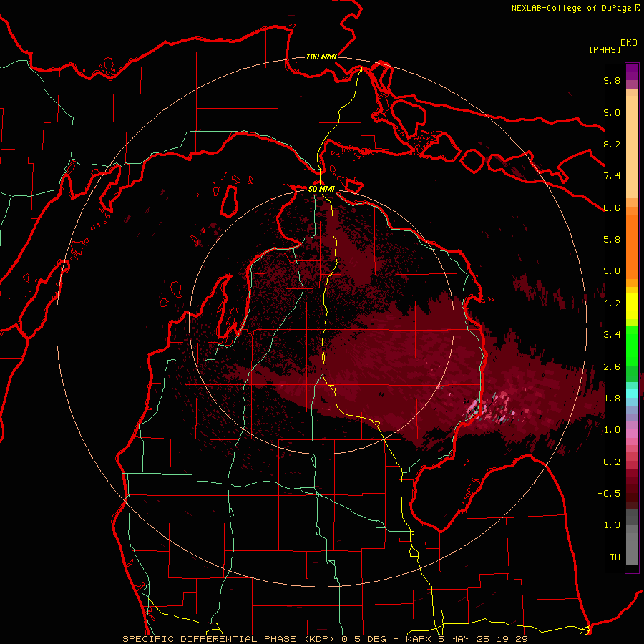Click the 3.4 scale value
This screenshot has height=644, width=644.
click(612, 335)
